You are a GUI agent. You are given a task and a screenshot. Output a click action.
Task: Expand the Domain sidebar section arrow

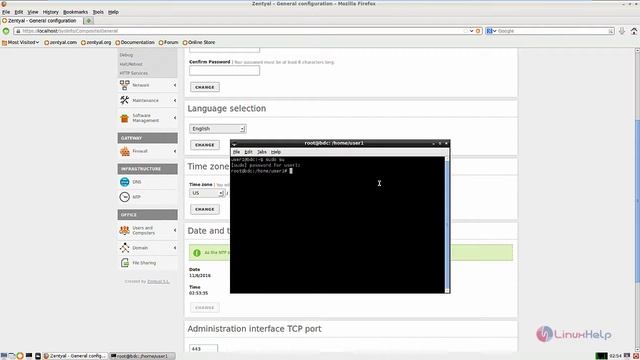tap(175, 247)
